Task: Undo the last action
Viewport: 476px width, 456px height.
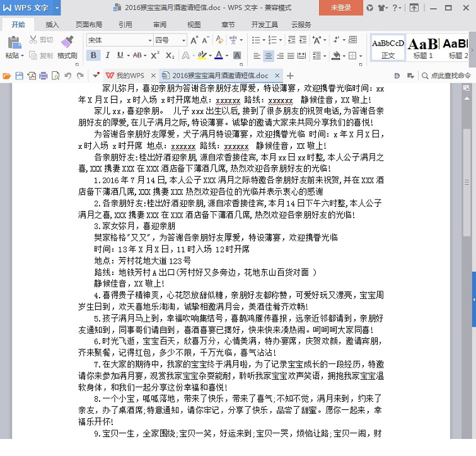Action: coord(67,76)
